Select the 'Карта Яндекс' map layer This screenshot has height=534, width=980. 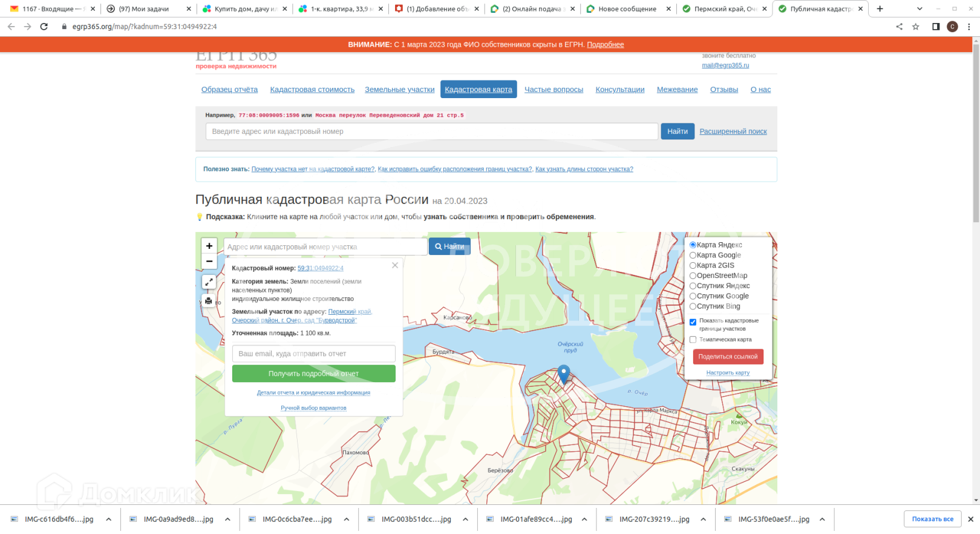tap(693, 245)
